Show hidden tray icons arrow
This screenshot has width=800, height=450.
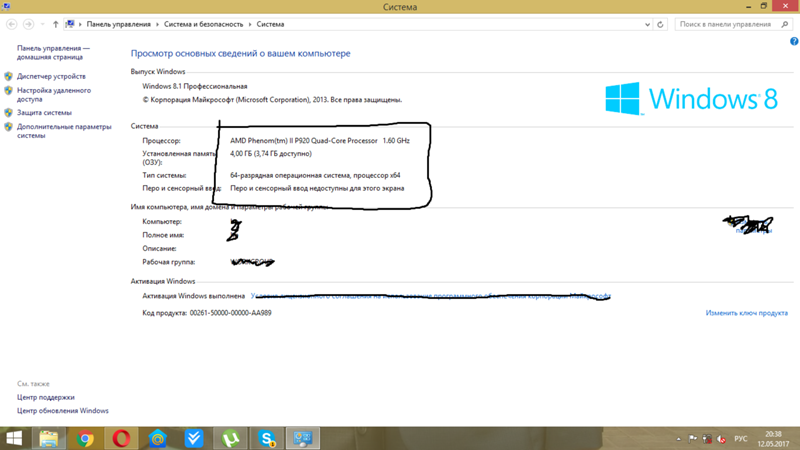[679, 439]
